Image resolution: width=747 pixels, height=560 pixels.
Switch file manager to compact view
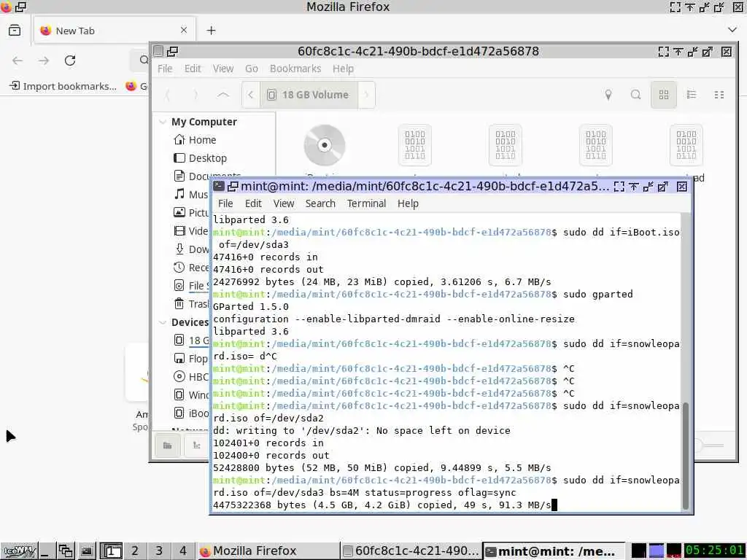coord(719,95)
